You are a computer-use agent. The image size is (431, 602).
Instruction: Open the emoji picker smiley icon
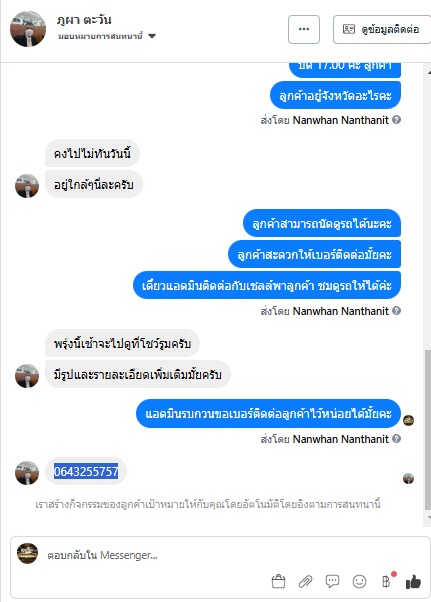[x=359, y=581]
